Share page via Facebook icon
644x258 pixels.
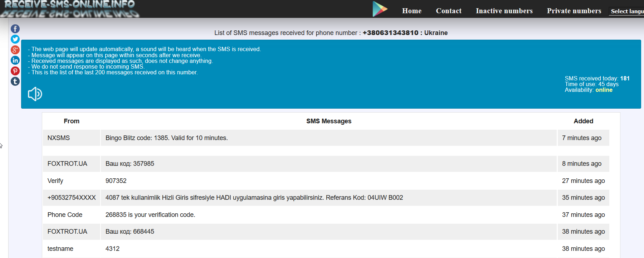(15, 29)
